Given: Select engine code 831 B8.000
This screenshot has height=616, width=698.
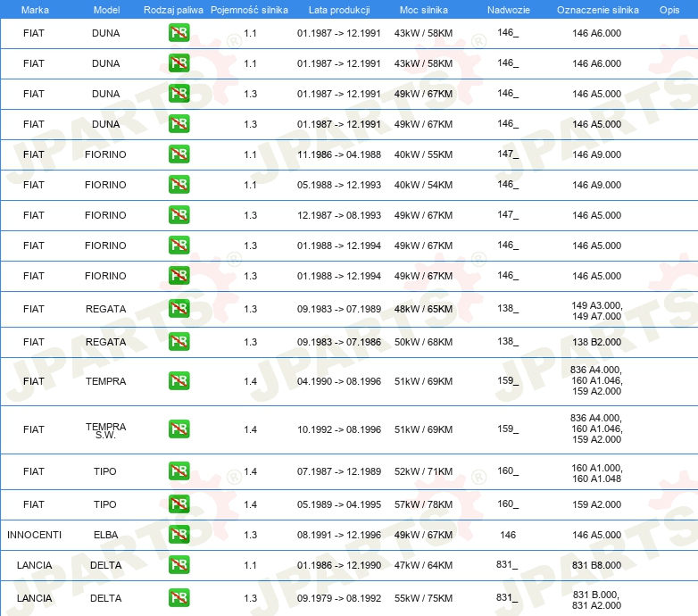Looking at the screenshot, I should pyautogui.click(x=597, y=565).
